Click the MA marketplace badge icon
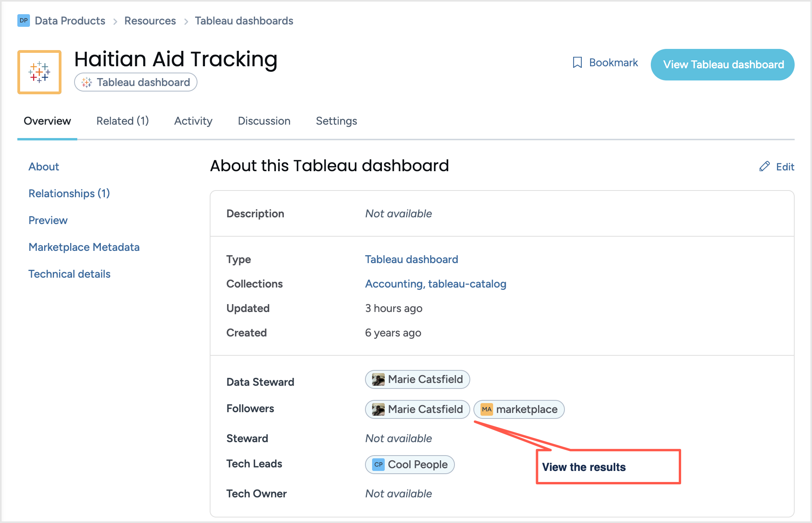Viewport: 812px width, 523px height. click(487, 409)
